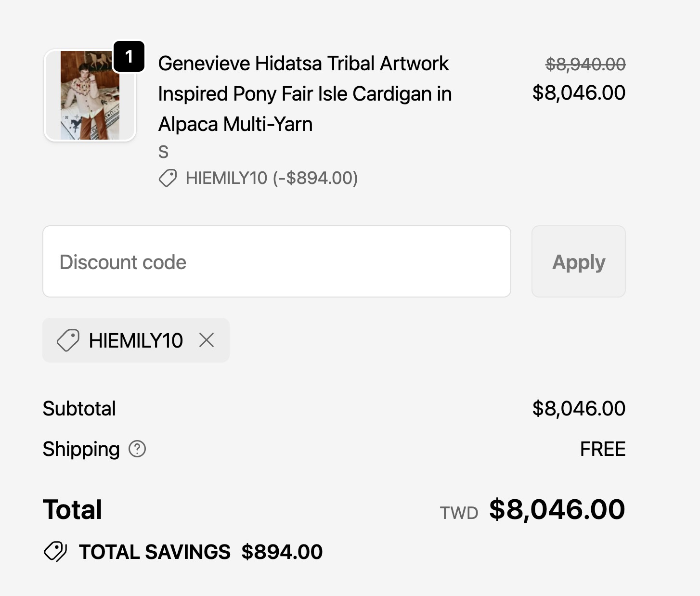Click the HIEMILY10 label in the discount chip

point(136,340)
